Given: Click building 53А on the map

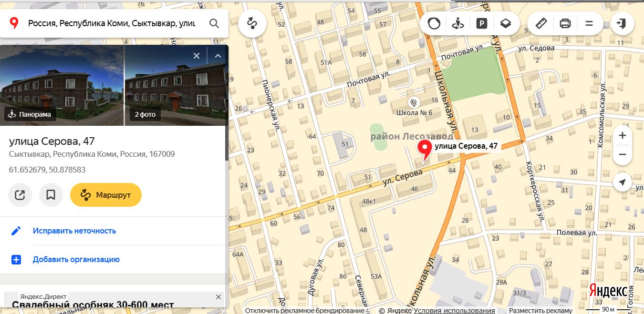Looking at the screenshot, I should 376,276.
